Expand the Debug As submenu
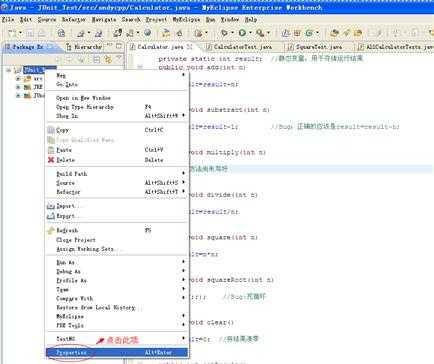 click(117, 271)
